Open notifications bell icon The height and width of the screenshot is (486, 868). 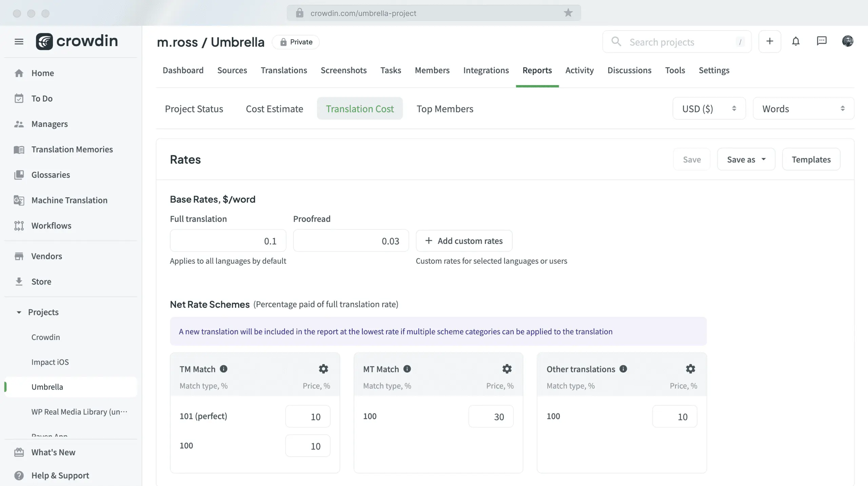796,41
